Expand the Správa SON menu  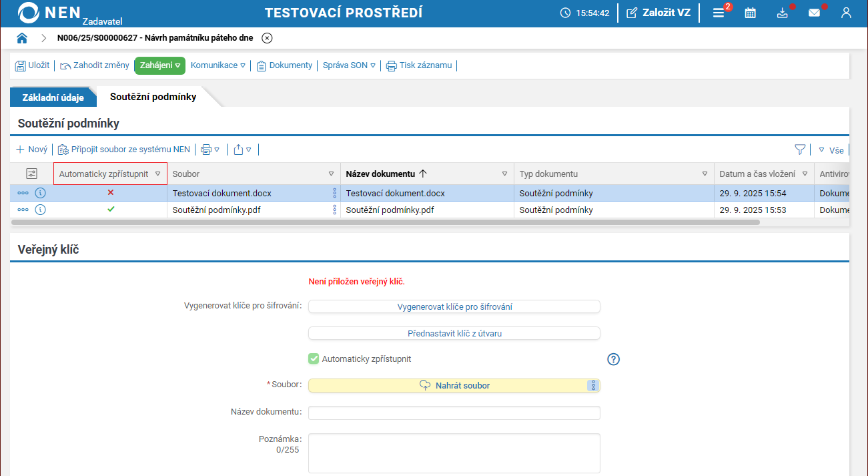pyautogui.click(x=349, y=65)
